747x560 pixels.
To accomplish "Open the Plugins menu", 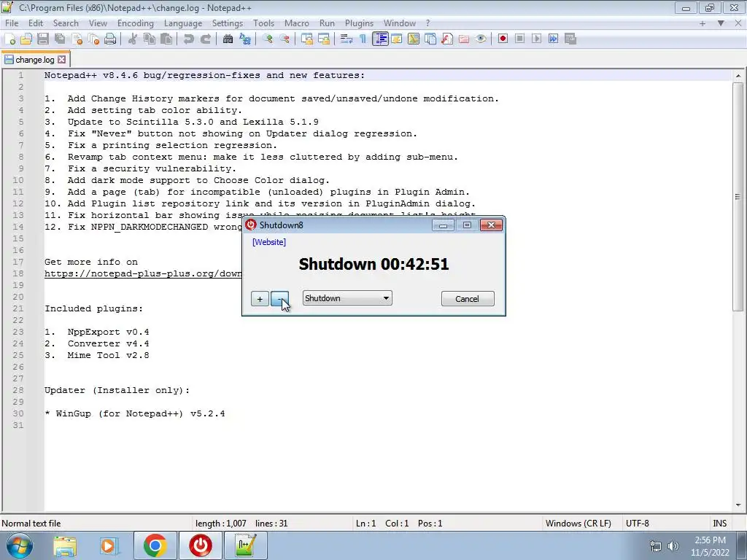I will tap(359, 23).
